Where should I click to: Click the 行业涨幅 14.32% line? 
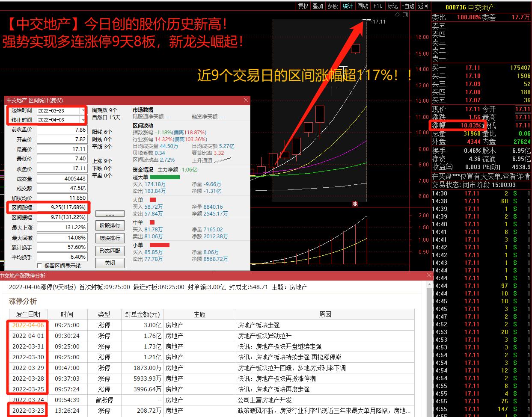(169, 139)
